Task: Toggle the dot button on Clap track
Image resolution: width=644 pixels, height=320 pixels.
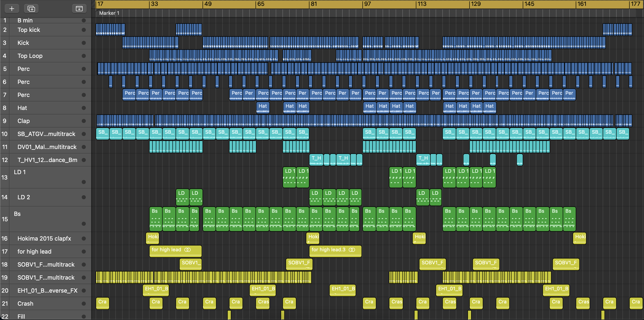Action: pyautogui.click(x=84, y=121)
